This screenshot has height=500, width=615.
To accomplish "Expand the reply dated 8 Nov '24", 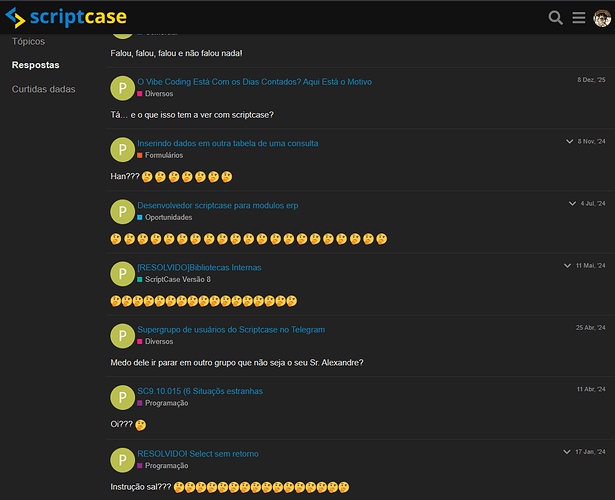I will coord(569,142).
